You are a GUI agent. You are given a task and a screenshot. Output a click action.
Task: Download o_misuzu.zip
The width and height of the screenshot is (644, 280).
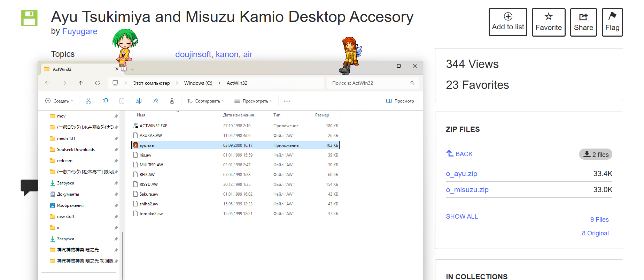[x=467, y=190]
